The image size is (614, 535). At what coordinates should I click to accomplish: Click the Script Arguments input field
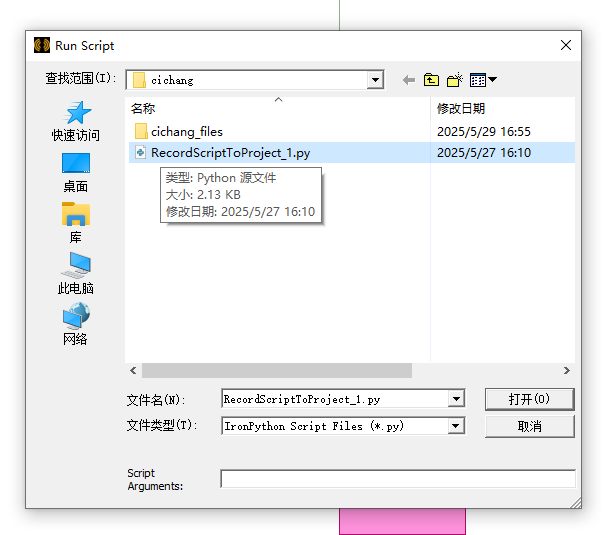[398, 479]
